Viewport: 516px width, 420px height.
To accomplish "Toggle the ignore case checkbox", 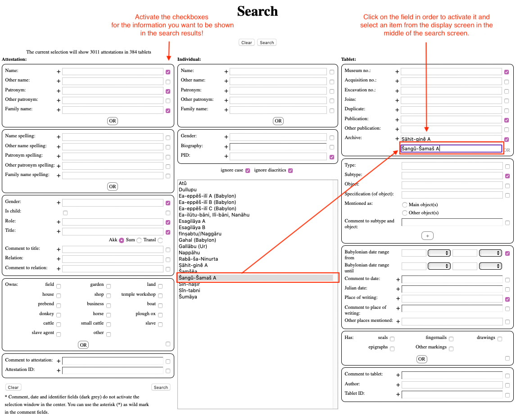I will (x=248, y=170).
